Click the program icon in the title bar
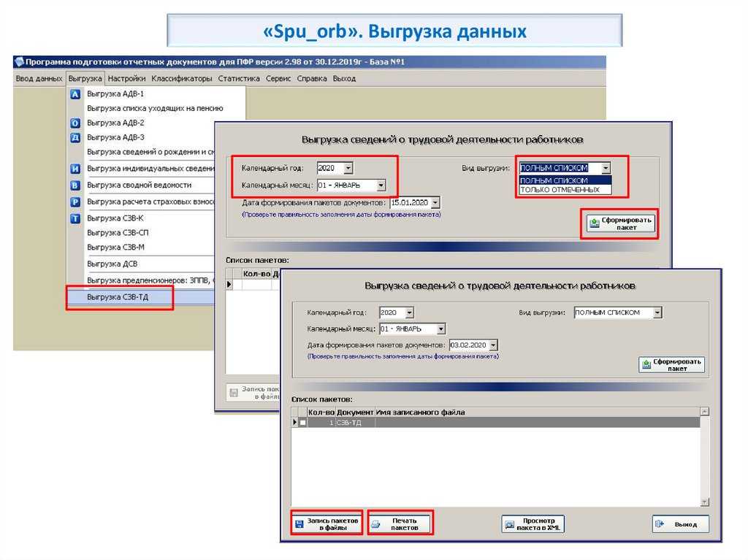Screen dimensions: 748x560 19,61
